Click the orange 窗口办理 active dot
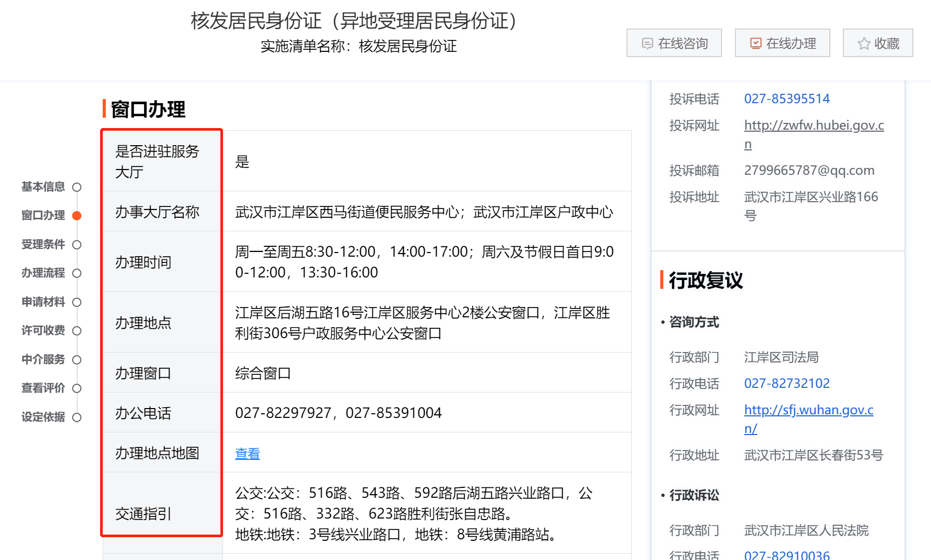931x560 pixels. click(77, 216)
